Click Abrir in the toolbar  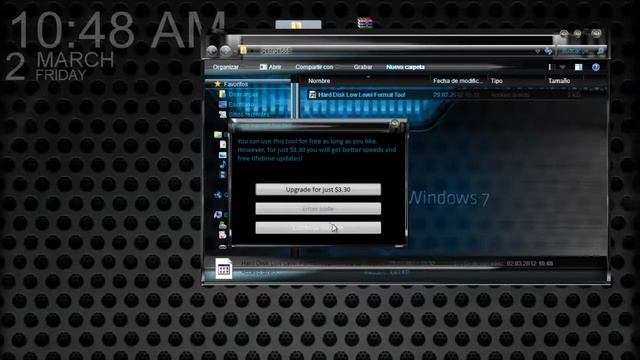(x=271, y=67)
